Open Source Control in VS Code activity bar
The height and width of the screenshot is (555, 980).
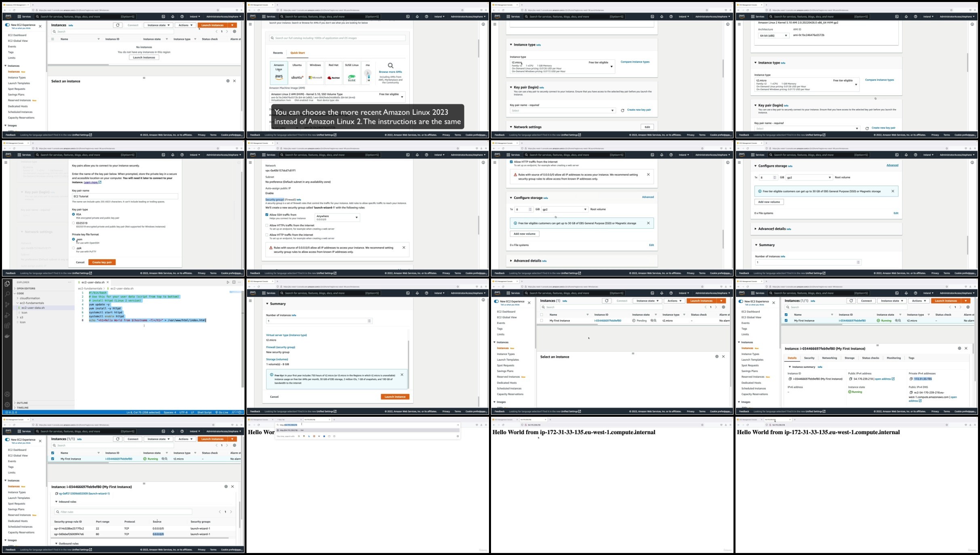(x=7, y=304)
